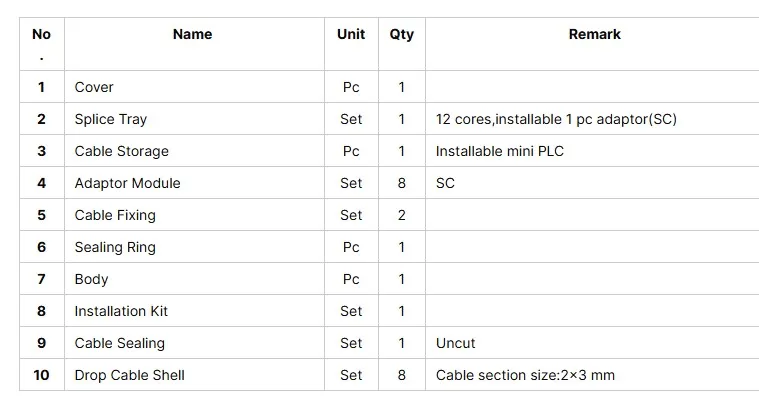Click the 'Remark' column header

coord(594,34)
